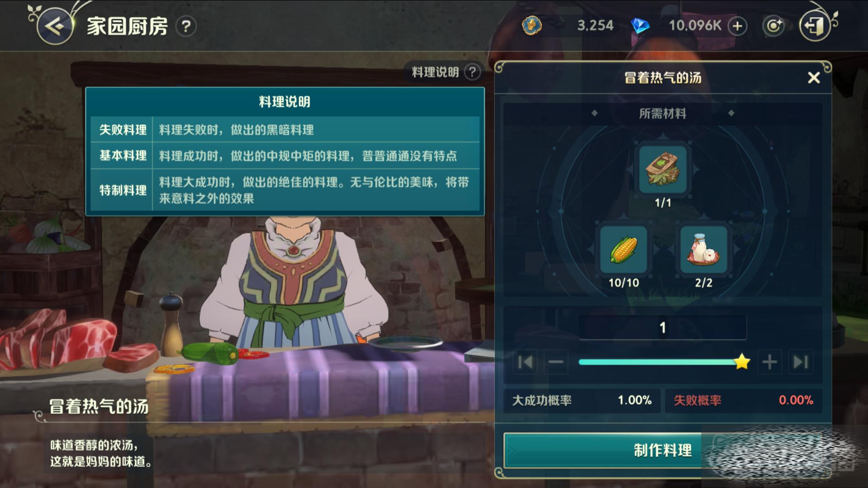The height and width of the screenshot is (488, 868).
Task: Close the 冒着热气的汤 recipe panel
Action: [814, 78]
